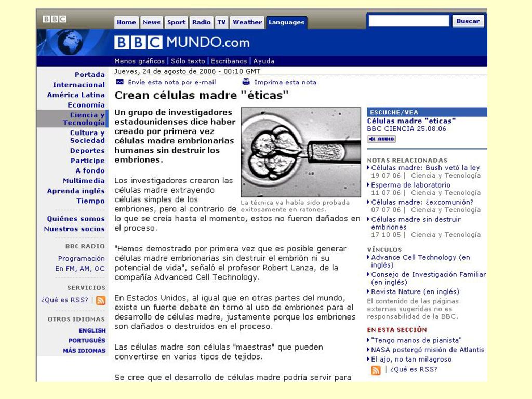Open the Home tab
Image resolution: width=532 pixels, height=399 pixels.
pyautogui.click(x=126, y=22)
